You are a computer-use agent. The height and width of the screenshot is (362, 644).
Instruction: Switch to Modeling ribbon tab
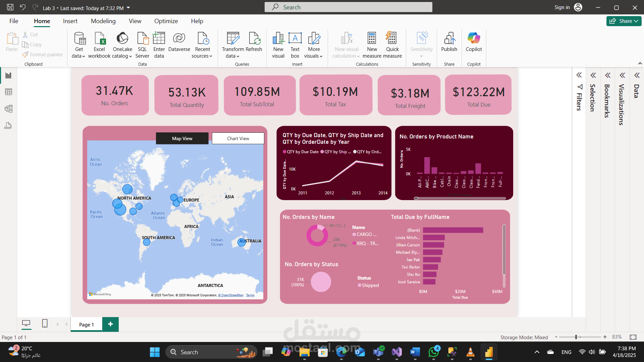103,21
